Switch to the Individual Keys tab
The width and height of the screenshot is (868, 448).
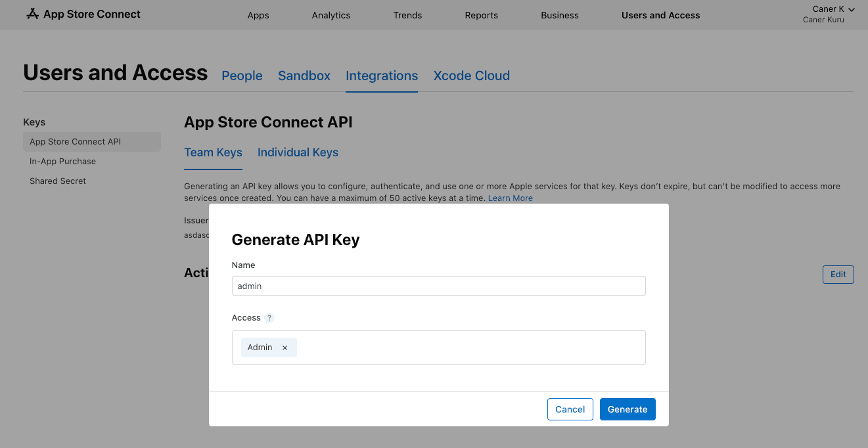[x=298, y=152]
